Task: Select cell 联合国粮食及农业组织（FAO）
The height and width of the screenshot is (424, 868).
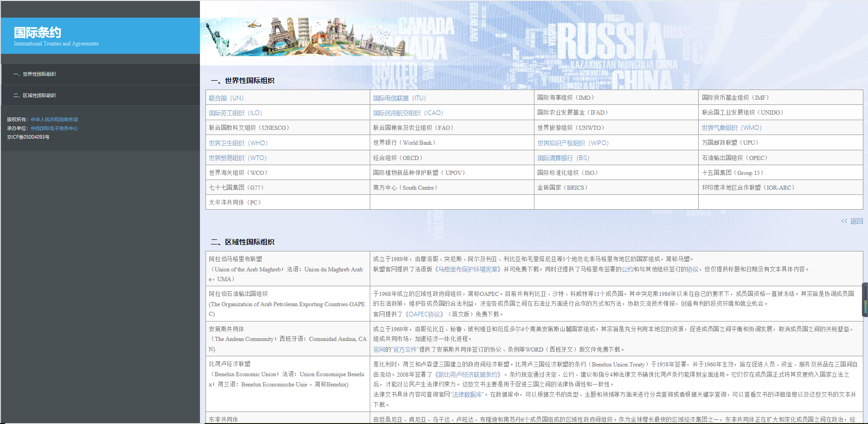Action: pyautogui.click(x=452, y=128)
